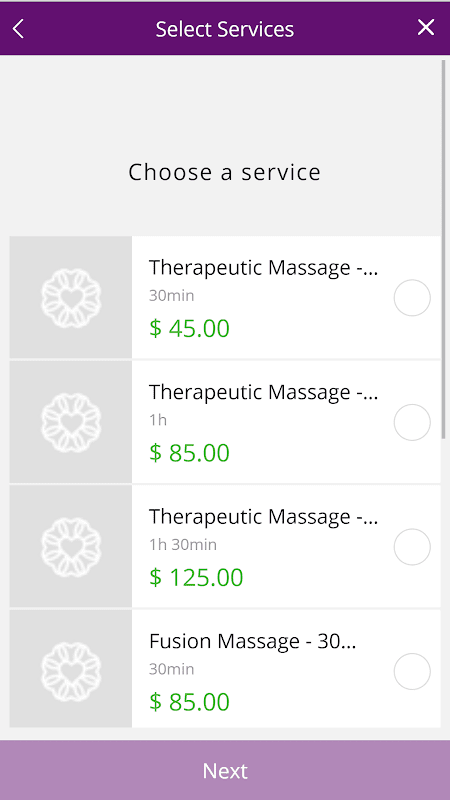The height and width of the screenshot is (800, 450).
Task: Click the Choose a service heading
Action: point(224,172)
